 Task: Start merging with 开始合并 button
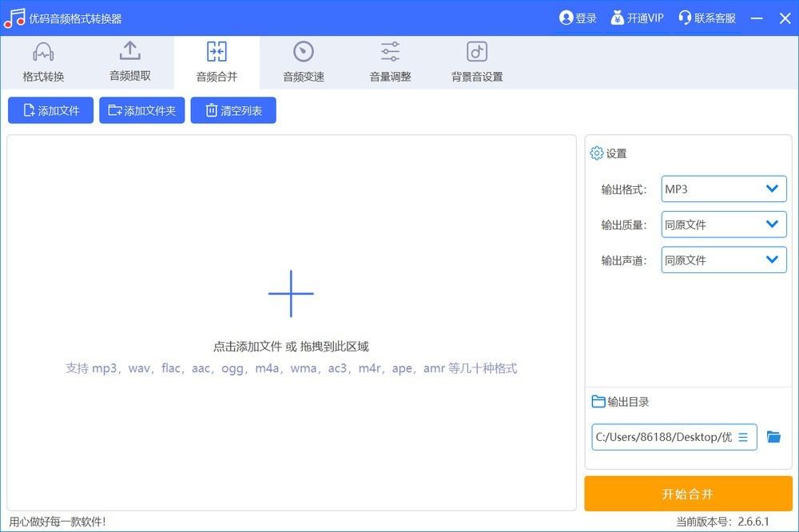tap(688, 494)
